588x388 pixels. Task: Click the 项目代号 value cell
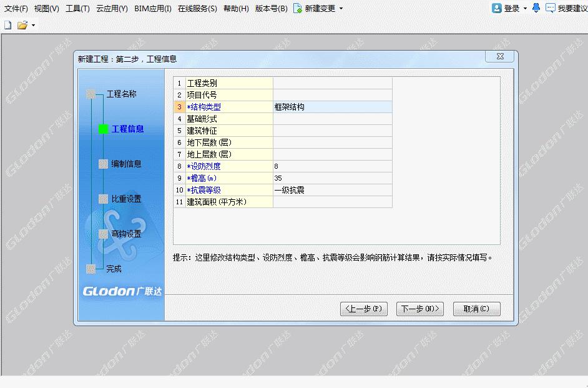click(333, 95)
